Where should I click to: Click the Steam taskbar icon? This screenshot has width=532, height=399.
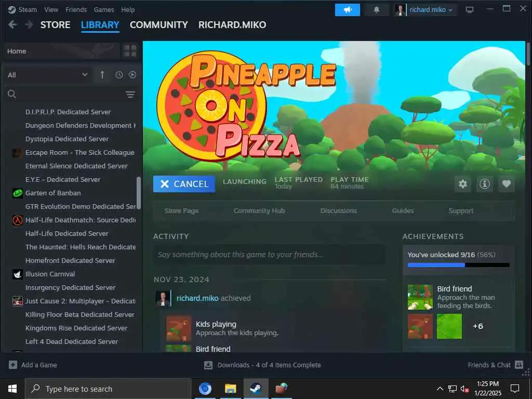[x=256, y=388]
